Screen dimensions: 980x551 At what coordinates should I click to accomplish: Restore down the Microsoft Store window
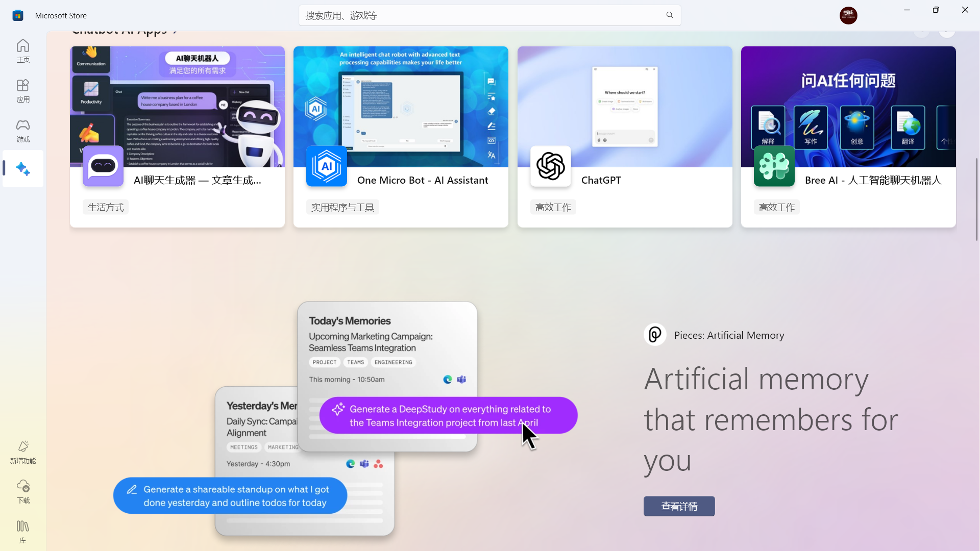936,10
